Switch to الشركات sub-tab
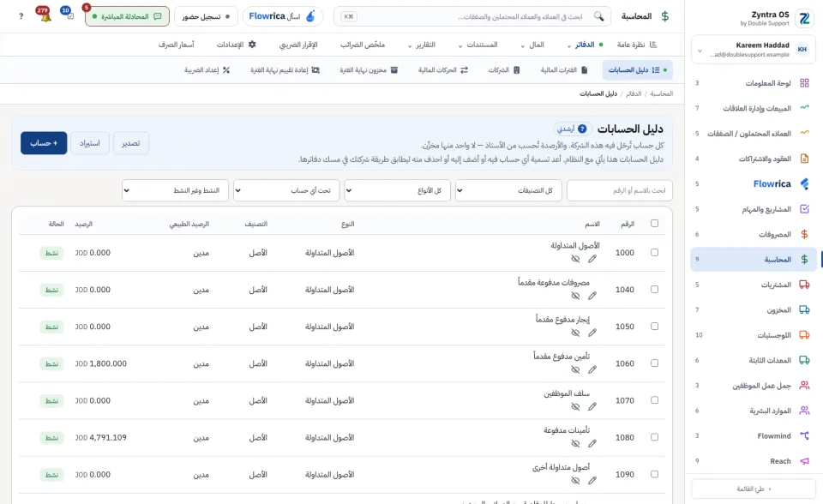The height and width of the screenshot is (504, 823). pos(504,69)
